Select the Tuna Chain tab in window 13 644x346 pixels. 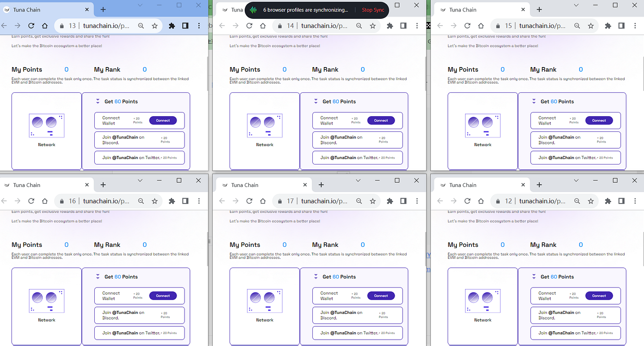pos(46,10)
